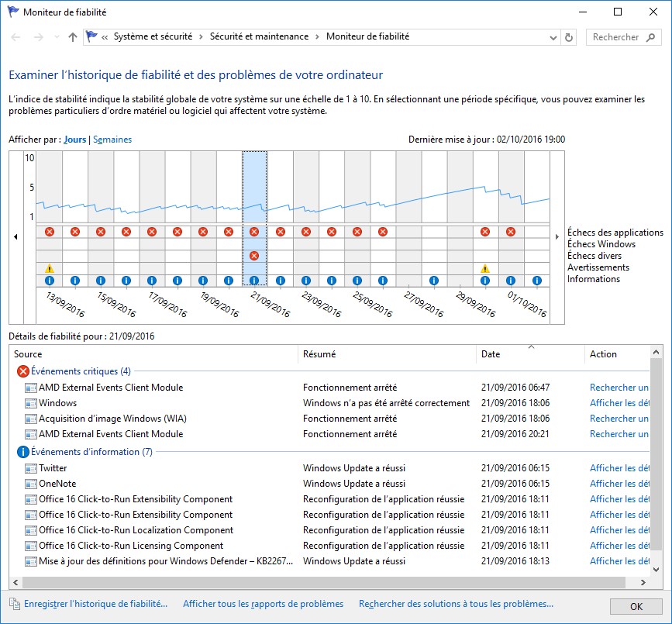Image resolution: width=672 pixels, height=624 pixels.
Task: Click the red error icon under Échecs divers
Action: pos(254,256)
